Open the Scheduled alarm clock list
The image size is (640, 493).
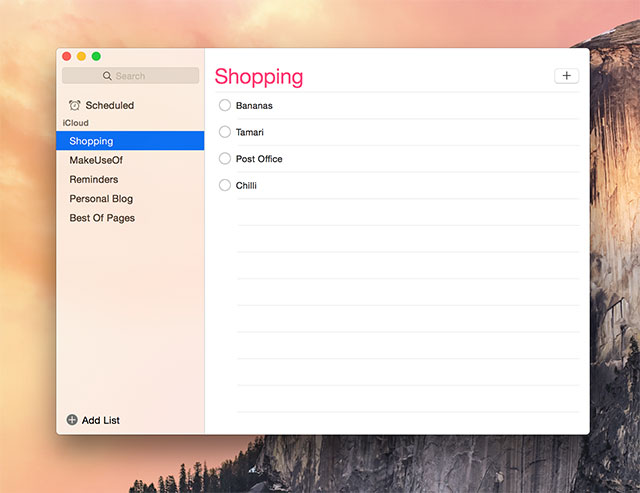[100, 105]
